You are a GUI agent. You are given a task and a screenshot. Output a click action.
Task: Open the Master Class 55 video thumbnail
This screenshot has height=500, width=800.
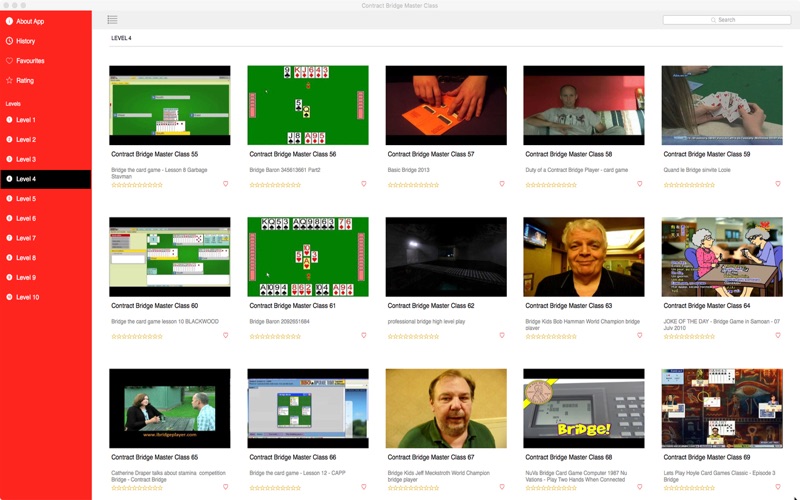pos(169,105)
